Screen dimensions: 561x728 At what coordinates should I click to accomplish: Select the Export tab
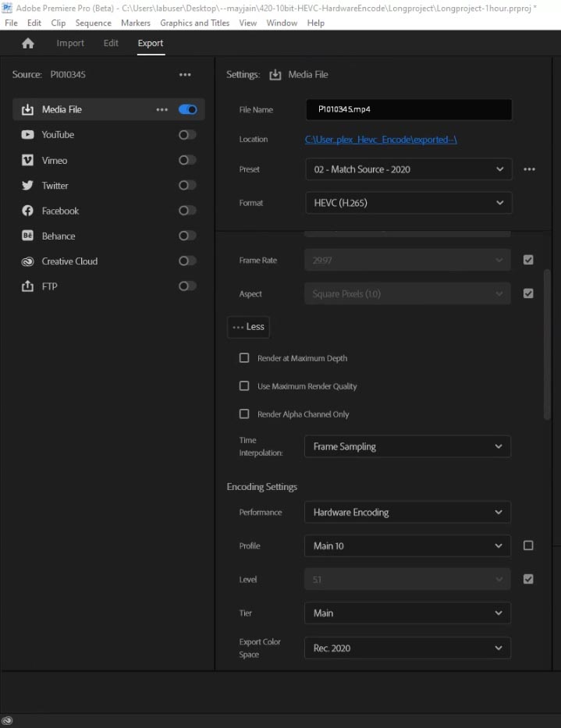(x=151, y=43)
